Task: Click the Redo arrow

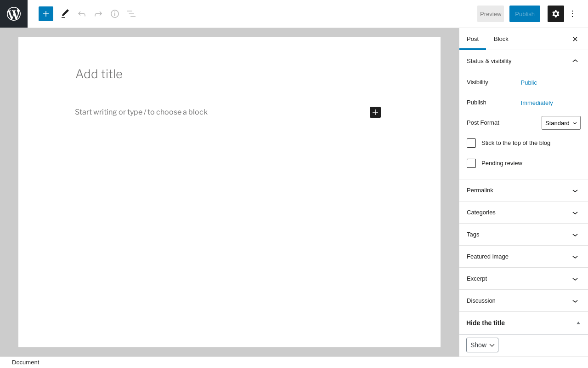Action: point(98,14)
